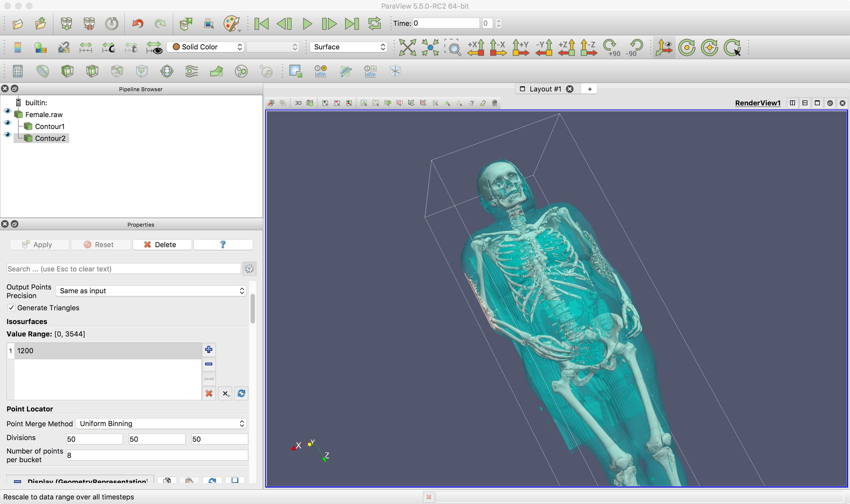Open a file with the folder icon

[18, 24]
